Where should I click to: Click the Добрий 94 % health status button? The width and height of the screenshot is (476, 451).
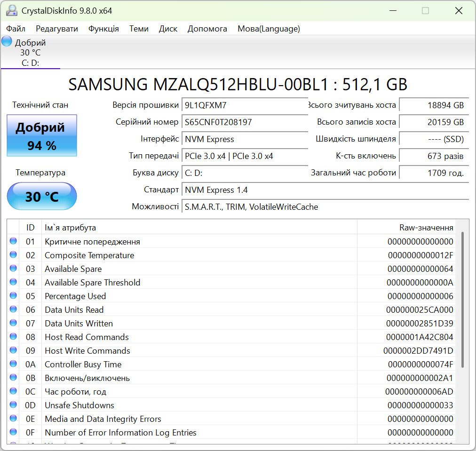(42, 135)
